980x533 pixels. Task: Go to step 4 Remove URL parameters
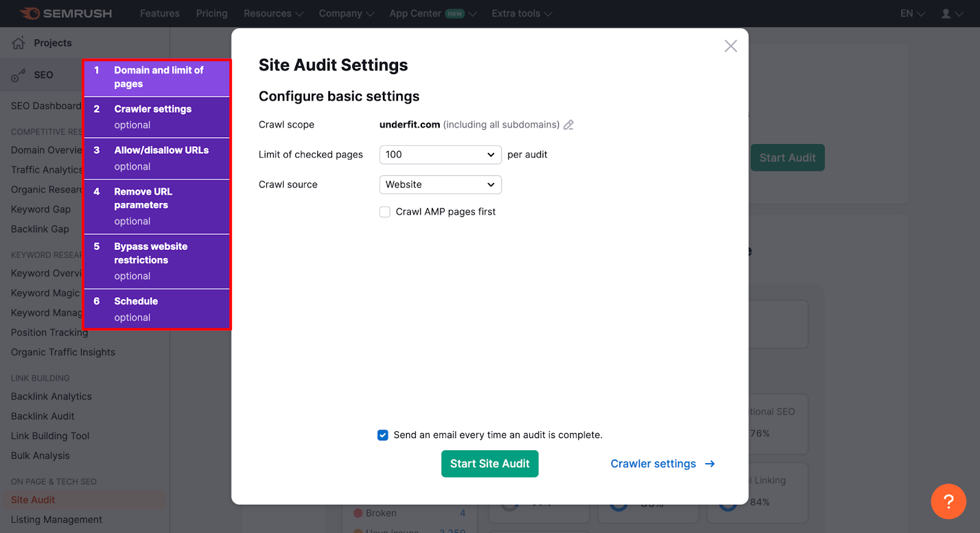click(157, 206)
